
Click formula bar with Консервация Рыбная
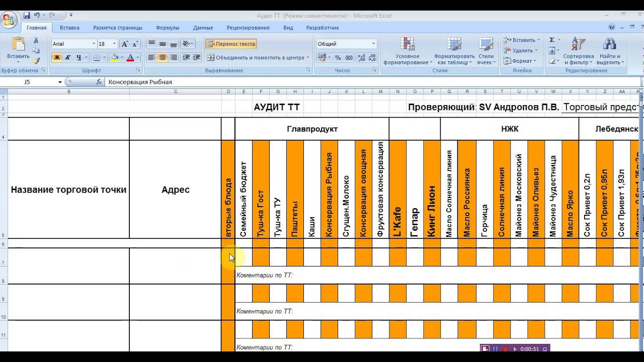[x=372, y=82]
